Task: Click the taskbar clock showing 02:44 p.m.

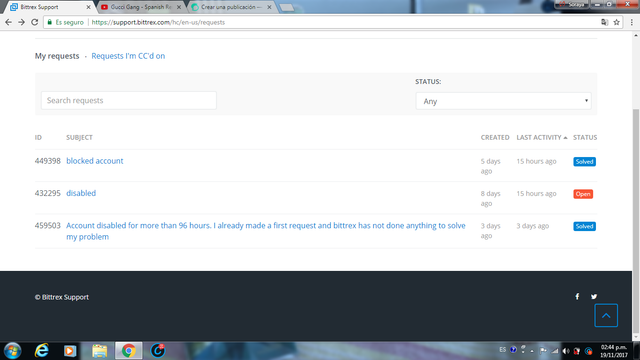Action: (613, 351)
